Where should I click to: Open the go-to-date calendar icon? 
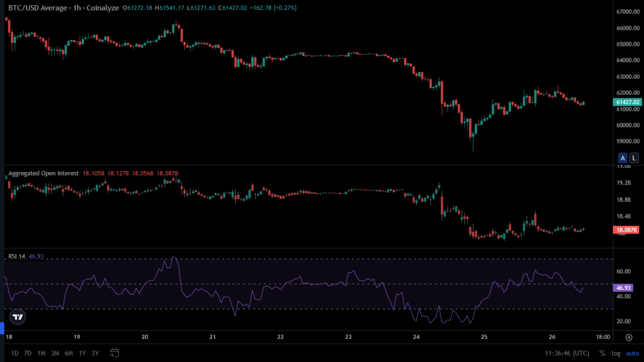click(x=115, y=353)
